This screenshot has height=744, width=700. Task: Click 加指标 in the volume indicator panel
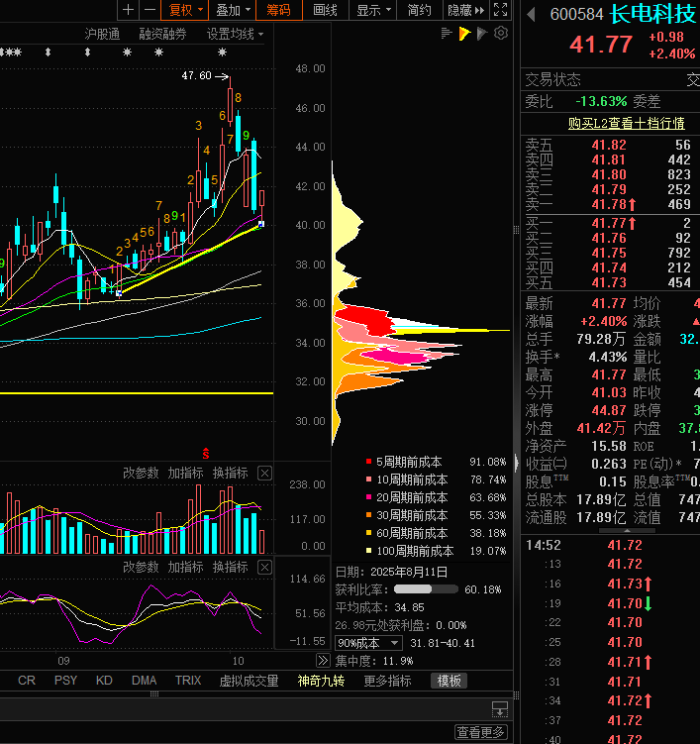pyautogui.click(x=185, y=474)
